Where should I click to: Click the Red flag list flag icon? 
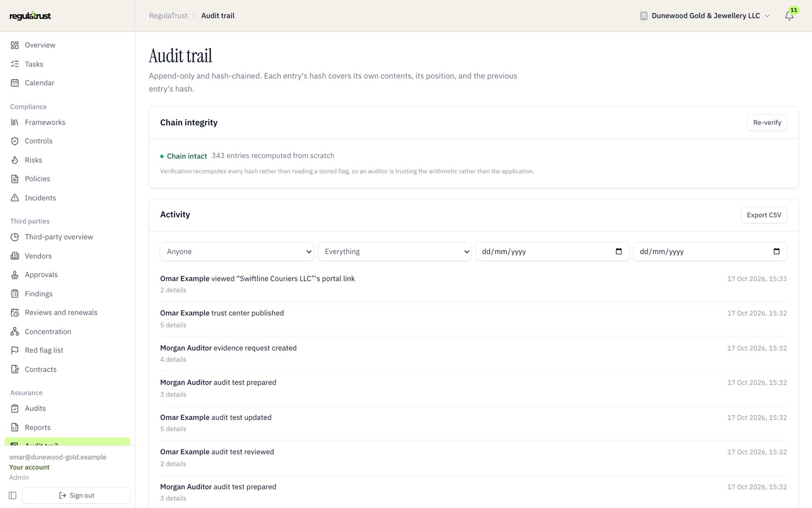[x=15, y=351]
